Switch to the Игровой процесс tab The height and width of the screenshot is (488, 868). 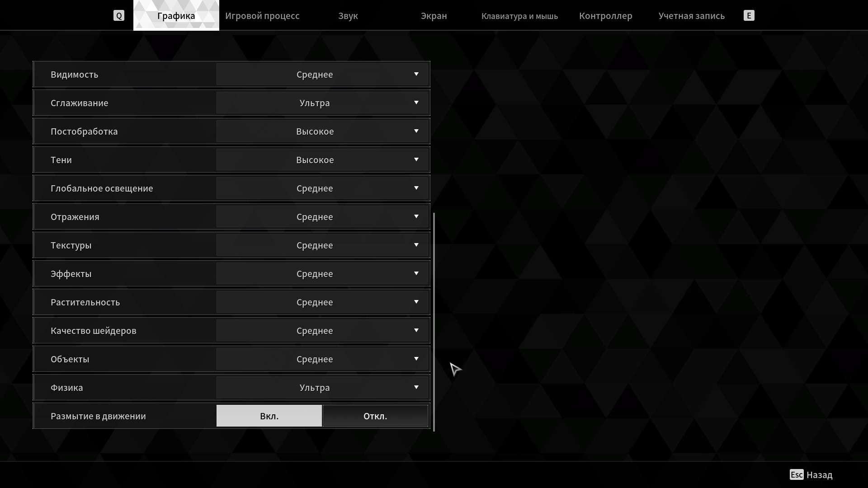(262, 16)
